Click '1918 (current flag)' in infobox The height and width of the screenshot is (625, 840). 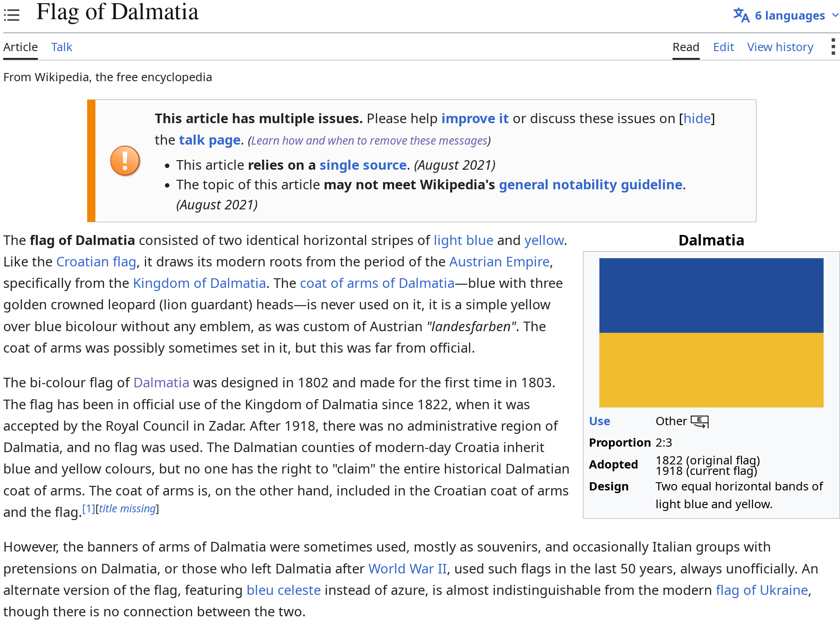[706, 471]
